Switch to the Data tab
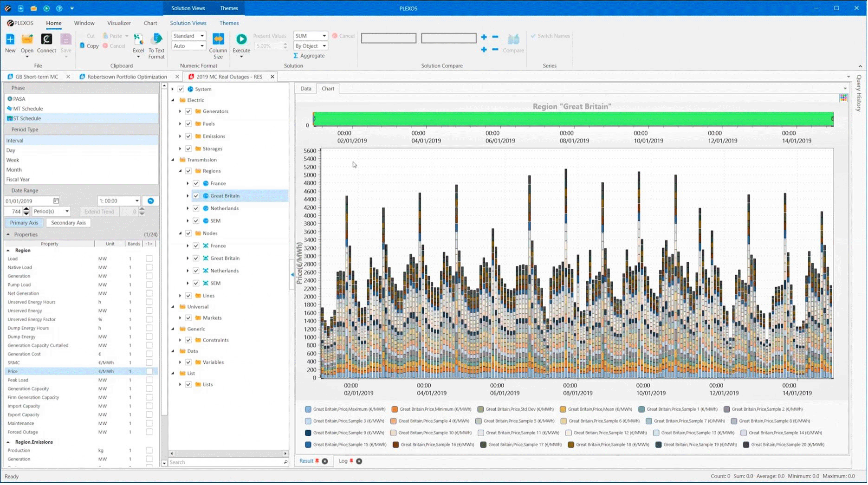Image resolution: width=868 pixels, height=485 pixels. tap(305, 89)
